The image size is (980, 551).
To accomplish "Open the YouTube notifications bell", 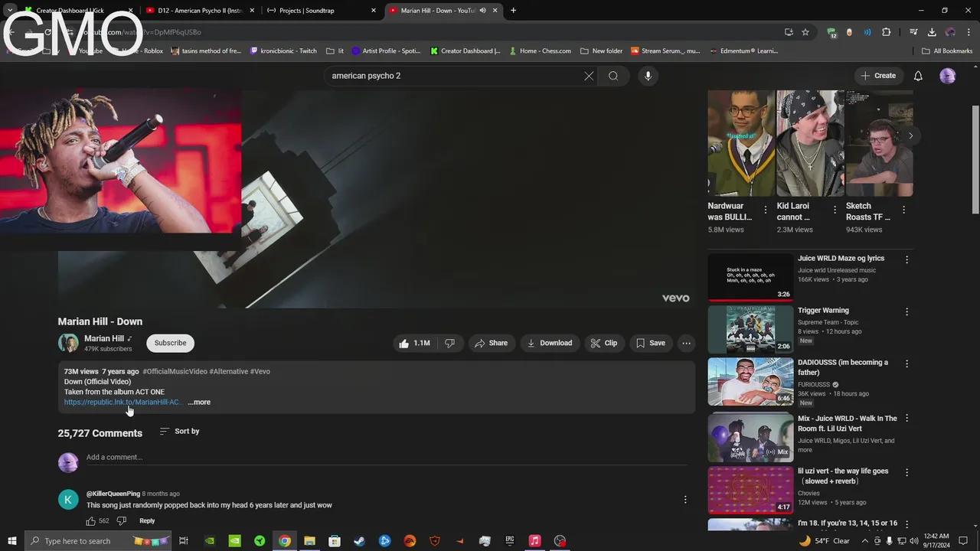I will coord(918,76).
